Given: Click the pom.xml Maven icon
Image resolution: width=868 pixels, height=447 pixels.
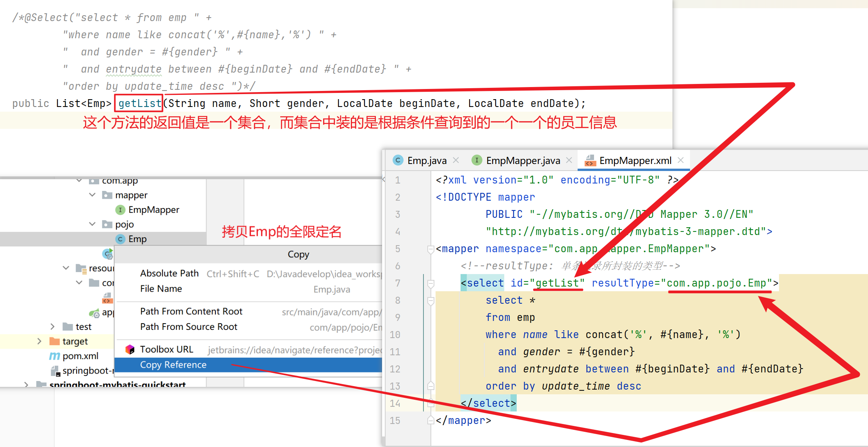Looking at the screenshot, I should coord(55,356).
